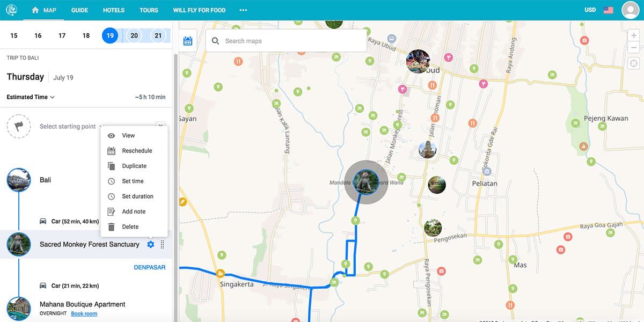Open the user profile avatar
The width and height of the screenshot is (644, 322).
(x=630, y=10)
